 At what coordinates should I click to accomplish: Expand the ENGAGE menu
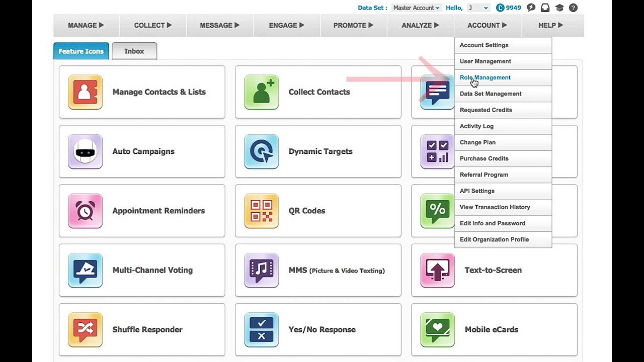(287, 25)
